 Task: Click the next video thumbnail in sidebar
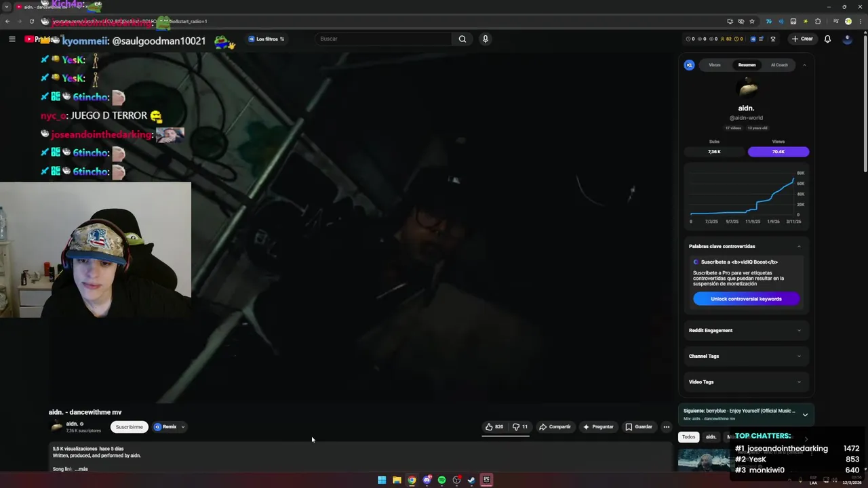tap(703, 460)
